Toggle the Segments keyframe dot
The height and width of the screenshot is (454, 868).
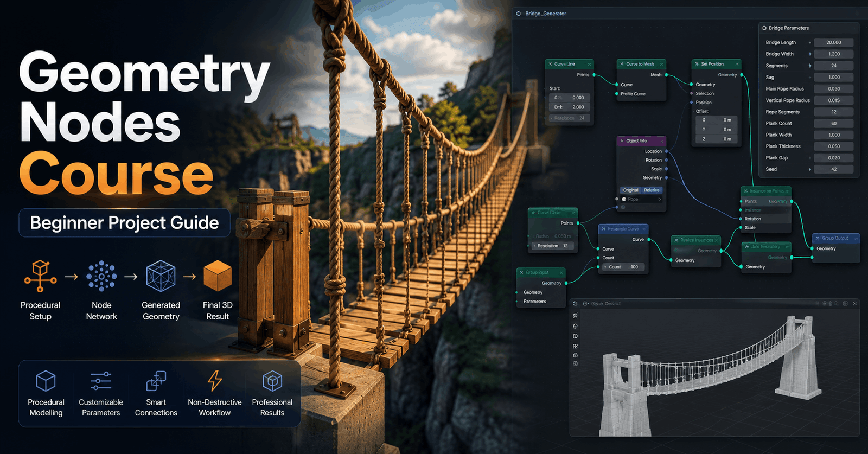click(x=810, y=66)
